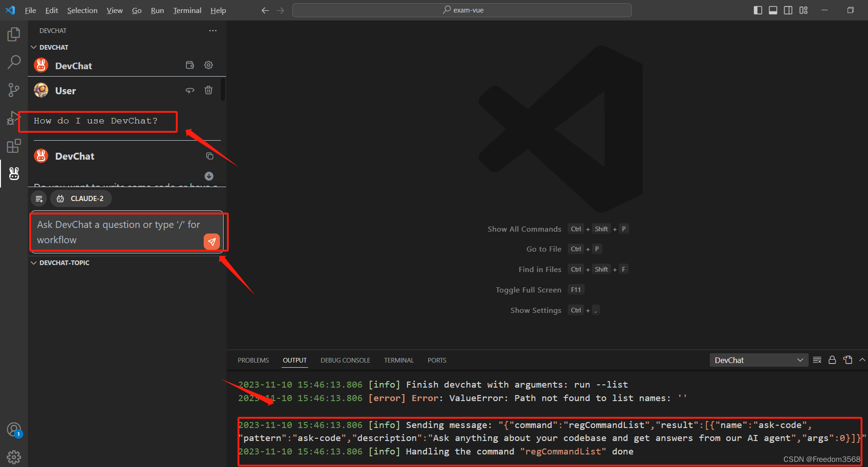This screenshot has width=868, height=467.
Task: Go back with the title bar arrow
Action: coord(265,10)
